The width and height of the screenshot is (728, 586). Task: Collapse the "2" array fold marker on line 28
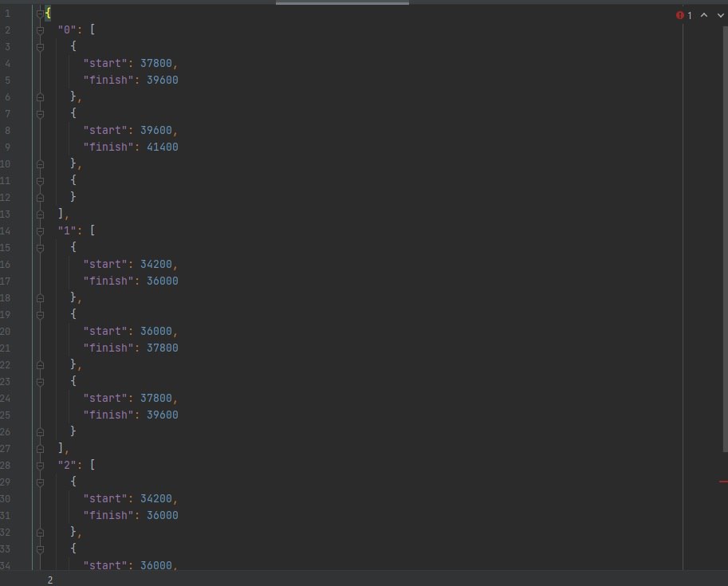pos(41,466)
